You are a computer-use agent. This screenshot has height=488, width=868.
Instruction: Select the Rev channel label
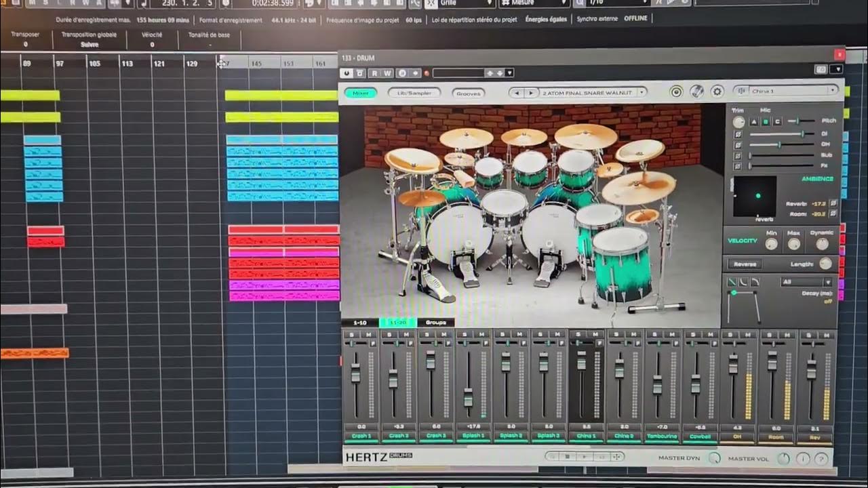click(814, 437)
